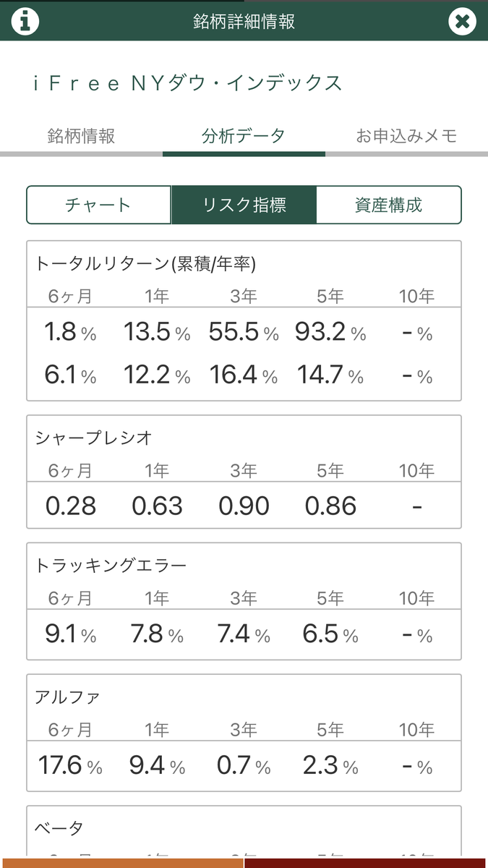This screenshot has height=868, width=488.
Task: Tap the 6ヶ月 alpha value 17.6%
Action: click(x=70, y=765)
